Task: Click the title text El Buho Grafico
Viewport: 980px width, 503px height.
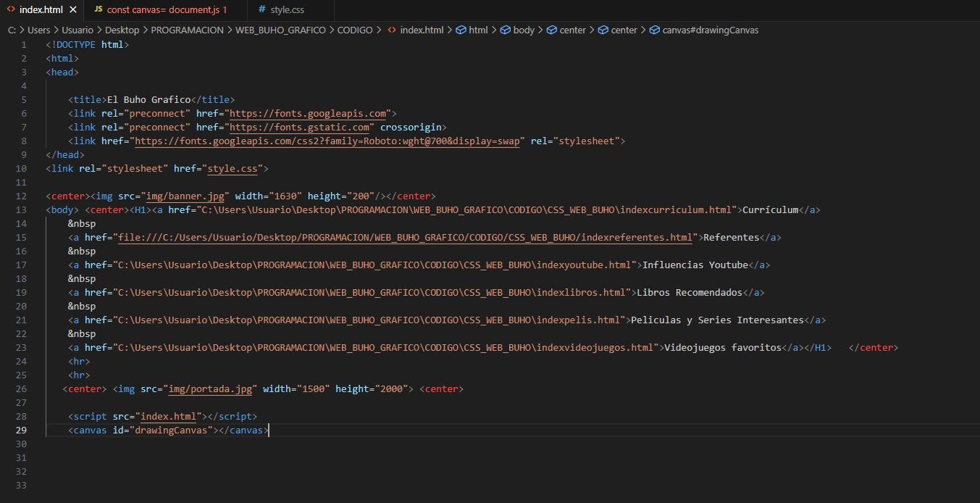Action: click(x=149, y=100)
